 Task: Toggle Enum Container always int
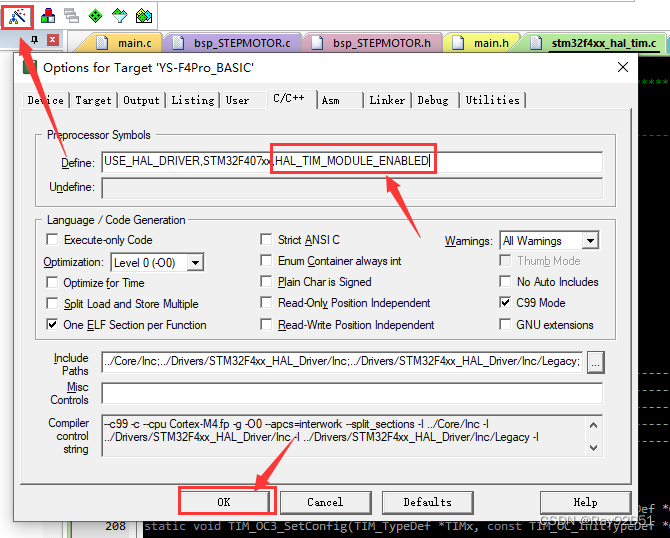tap(266, 260)
